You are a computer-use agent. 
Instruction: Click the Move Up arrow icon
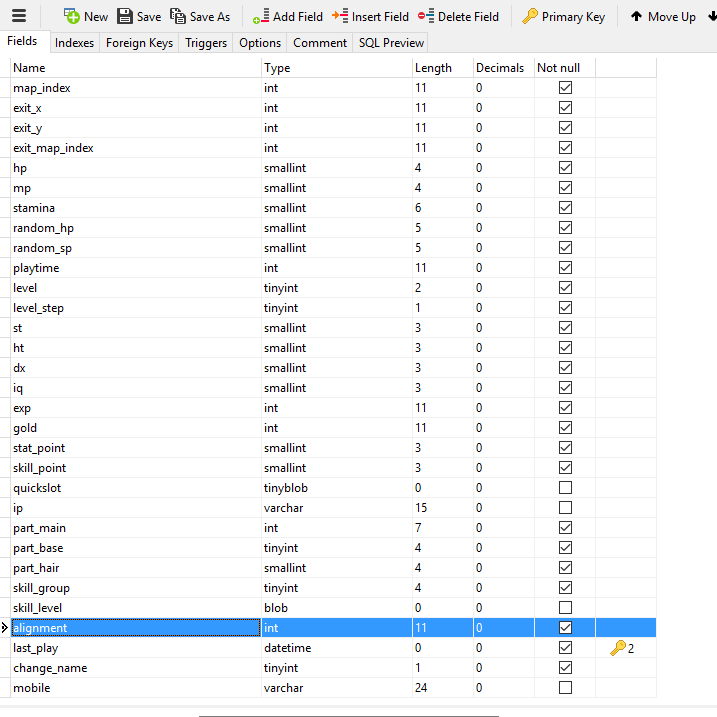click(x=636, y=16)
